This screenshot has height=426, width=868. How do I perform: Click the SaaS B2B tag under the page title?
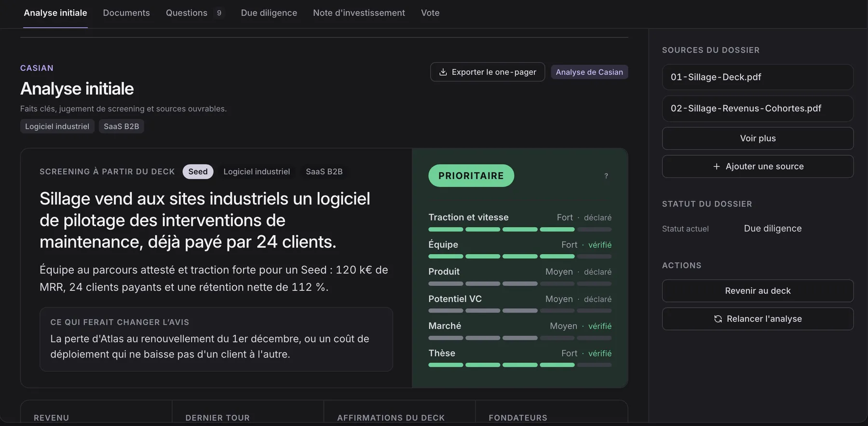click(122, 126)
